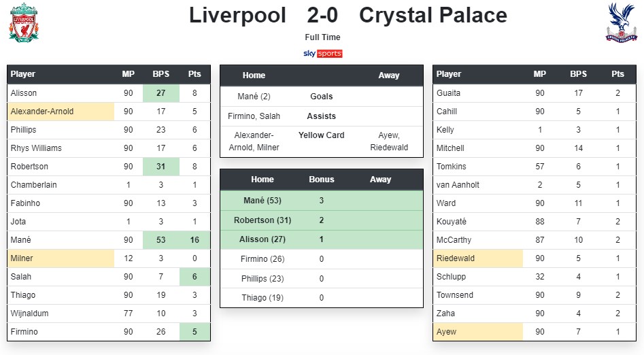
Task: Click the Yellow Card row label
Action: click(x=322, y=135)
